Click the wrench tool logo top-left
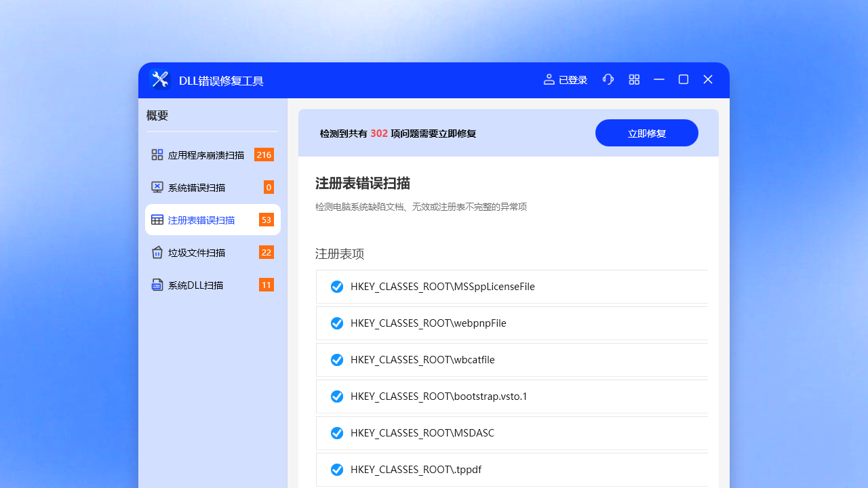The height and width of the screenshot is (488, 868). tap(159, 79)
